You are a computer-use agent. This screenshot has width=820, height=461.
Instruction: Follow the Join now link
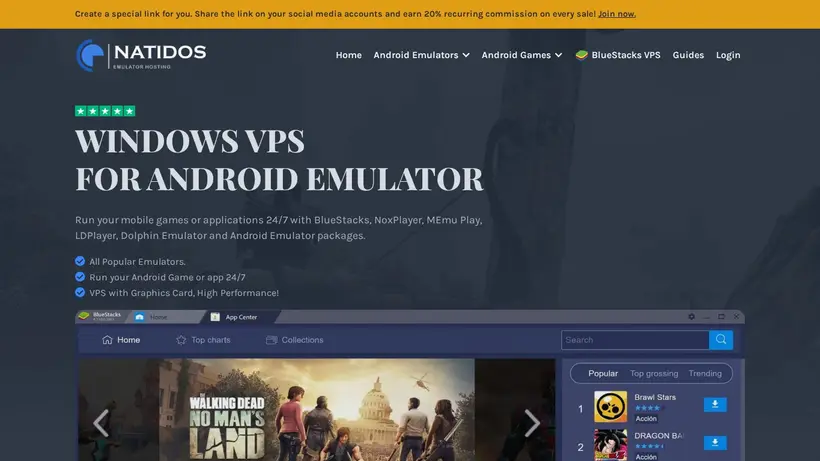point(617,14)
